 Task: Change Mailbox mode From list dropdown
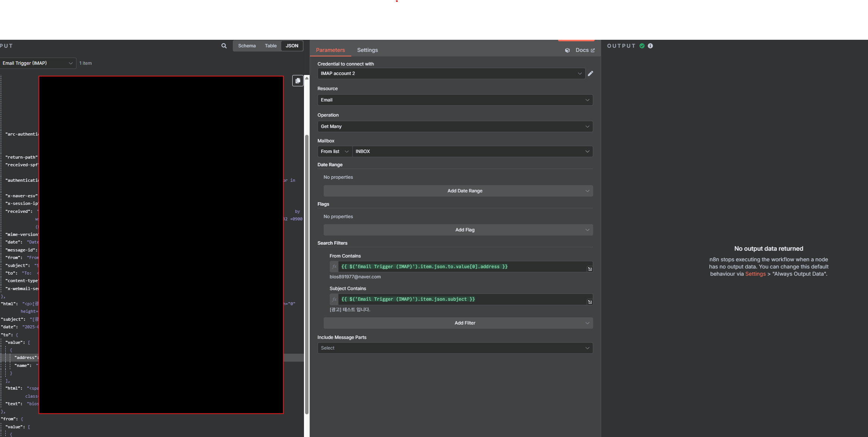[x=335, y=151]
